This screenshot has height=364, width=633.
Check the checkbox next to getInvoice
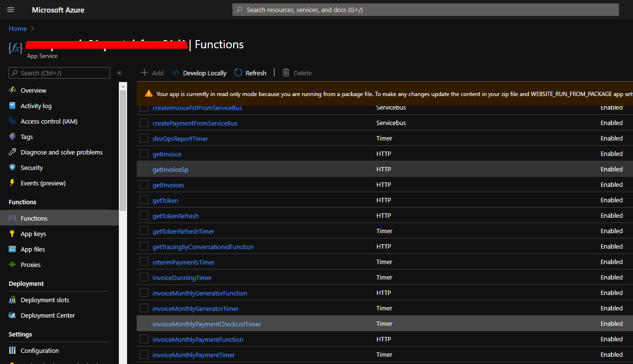tap(144, 153)
